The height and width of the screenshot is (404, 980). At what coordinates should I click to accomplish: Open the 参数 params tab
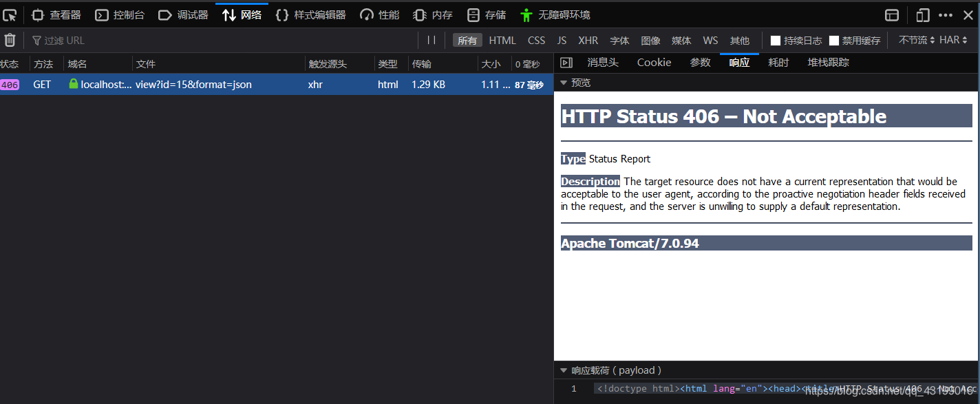[x=701, y=63]
